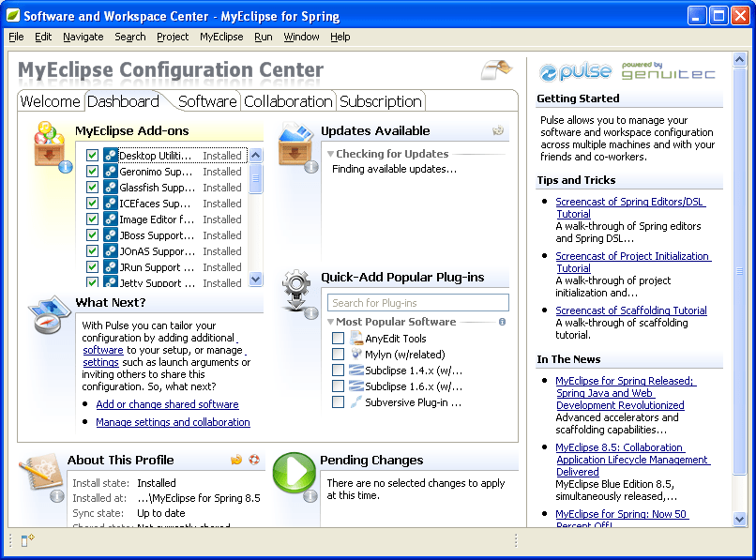Click the red lifebuoy icon in About This Profile
This screenshot has height=560, width=756.
pyautogui.click(x=254, y=460)
